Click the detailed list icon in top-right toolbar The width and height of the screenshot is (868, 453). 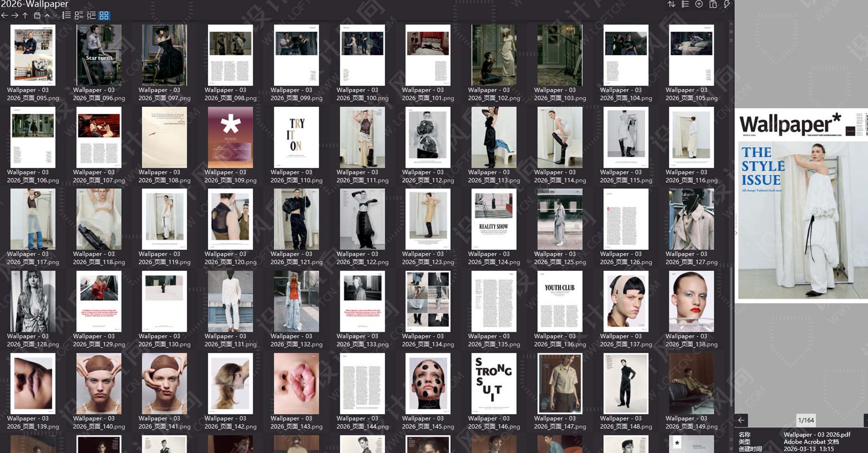coord(685,4)
